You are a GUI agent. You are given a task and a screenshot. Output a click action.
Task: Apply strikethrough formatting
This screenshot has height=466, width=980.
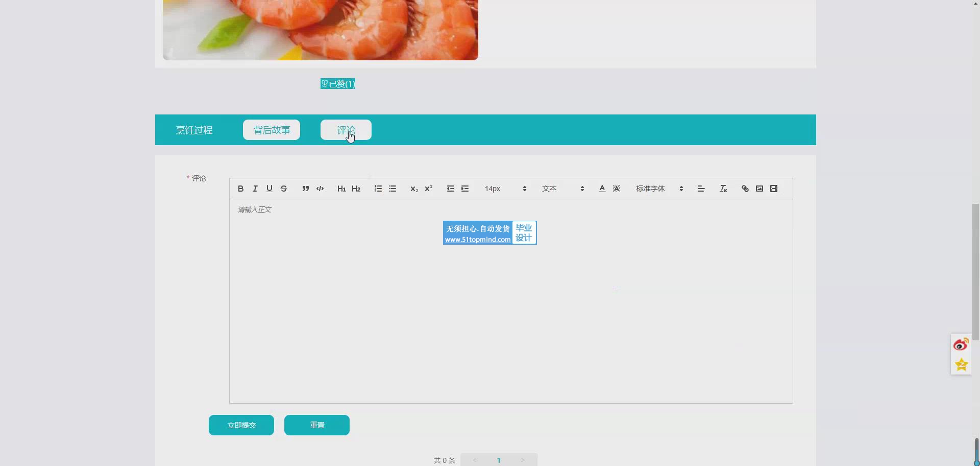coord(284,189)
